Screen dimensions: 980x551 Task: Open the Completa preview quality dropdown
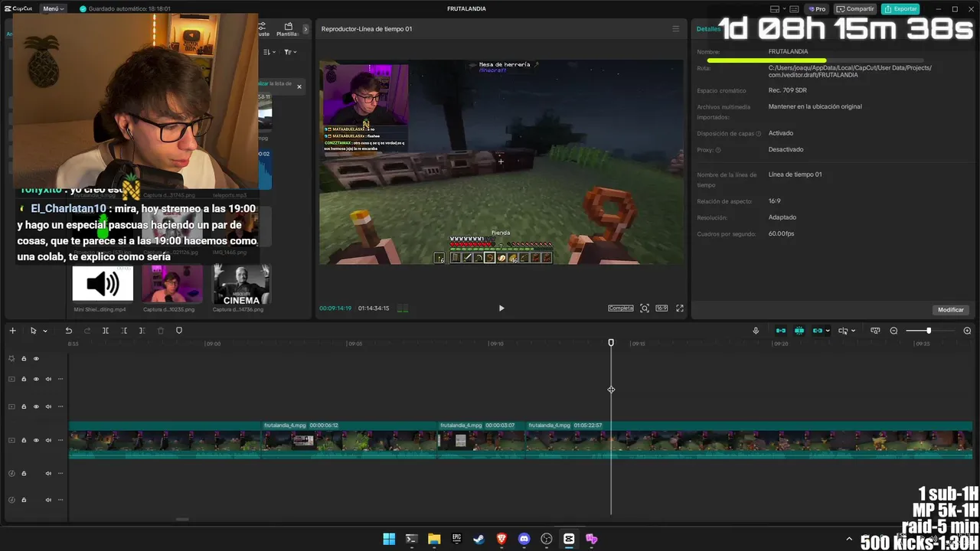point(621,308)
